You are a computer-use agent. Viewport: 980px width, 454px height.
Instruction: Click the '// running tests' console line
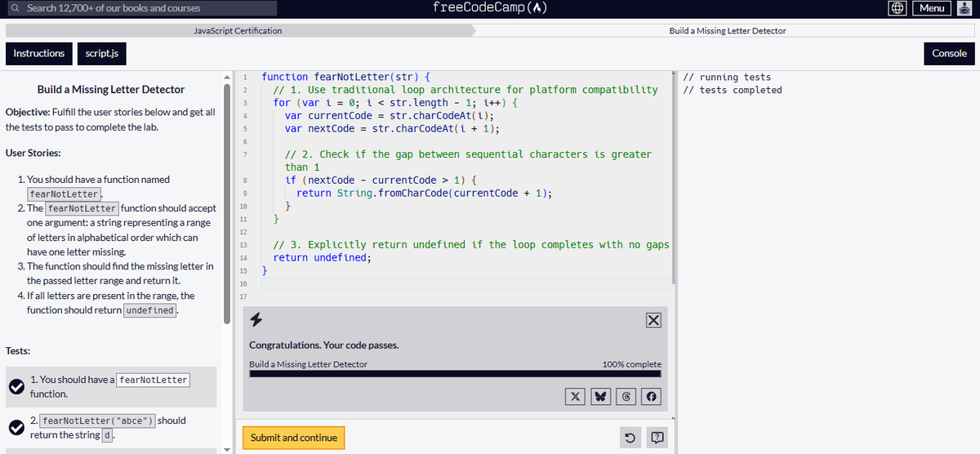click(x=727, y=78)
